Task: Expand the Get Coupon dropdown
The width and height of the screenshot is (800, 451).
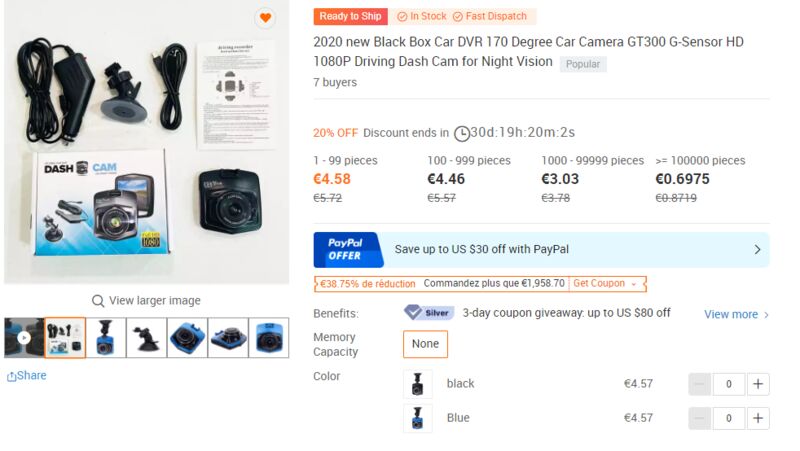Action: pyautogui.click(x=605, y=284)
